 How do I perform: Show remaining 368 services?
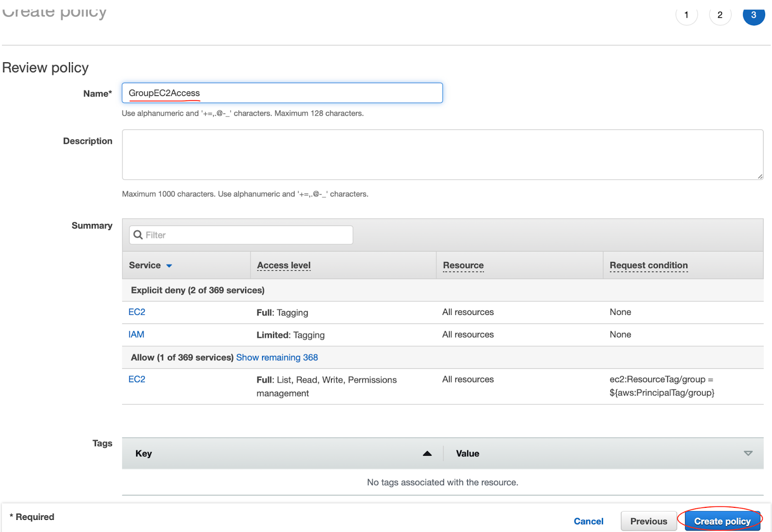coord(277,357)
